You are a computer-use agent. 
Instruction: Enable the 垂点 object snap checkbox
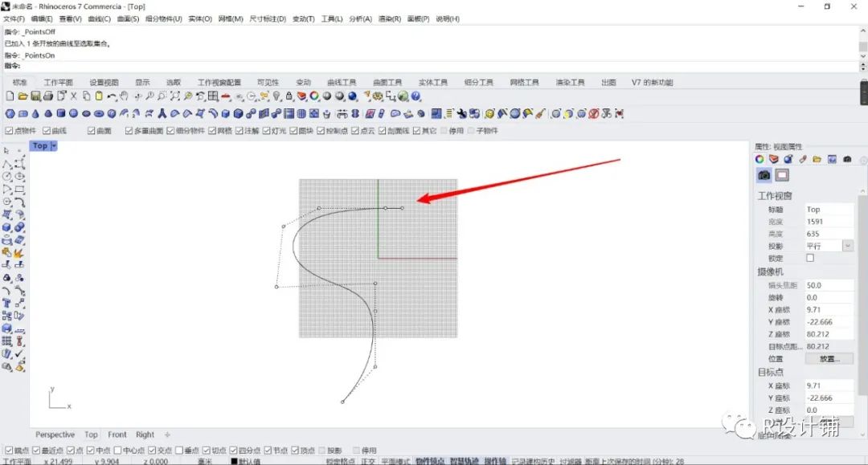click(x=179, y=451)
